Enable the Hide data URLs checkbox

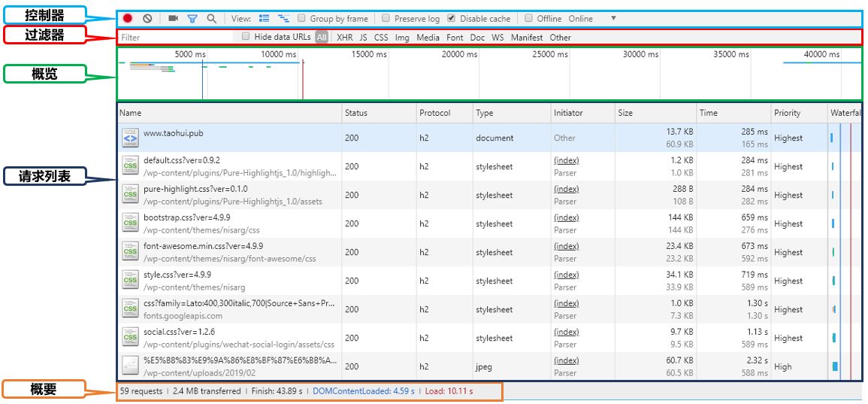(x=246, y=37)
